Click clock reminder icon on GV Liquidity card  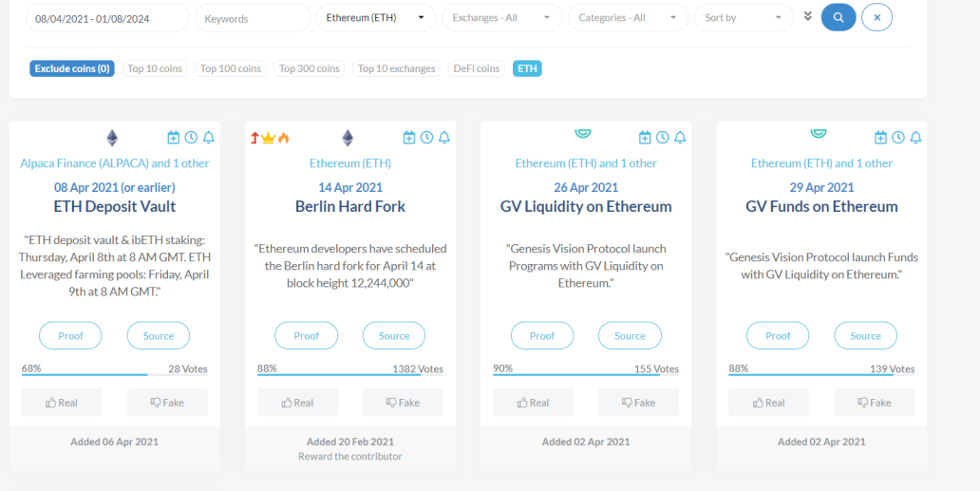pyautogui.click(x=663, y=138)
